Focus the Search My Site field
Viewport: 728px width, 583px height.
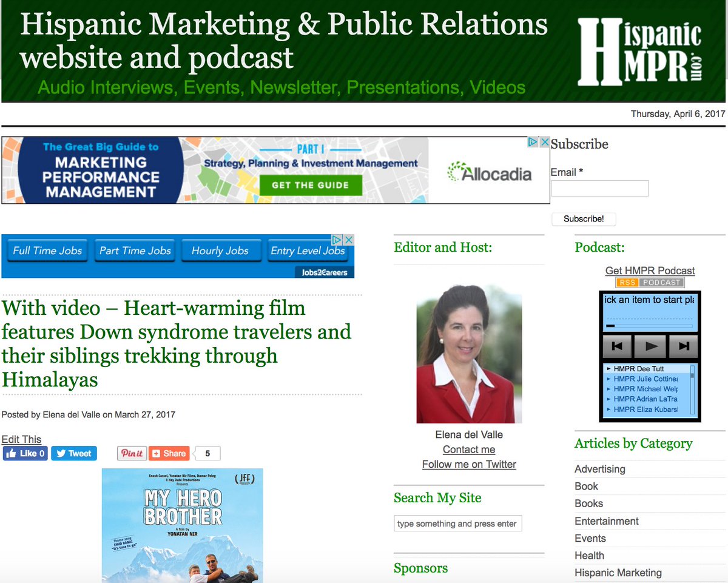(x=458, y=524)
